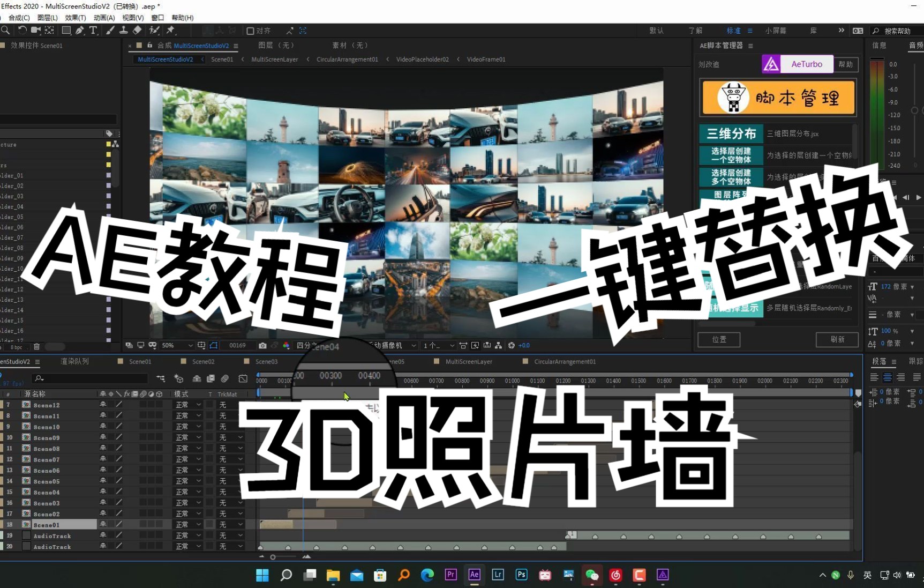Switch to the Scene02 timeline tab
Screen dimensions: 924x588
coord(203,361)
